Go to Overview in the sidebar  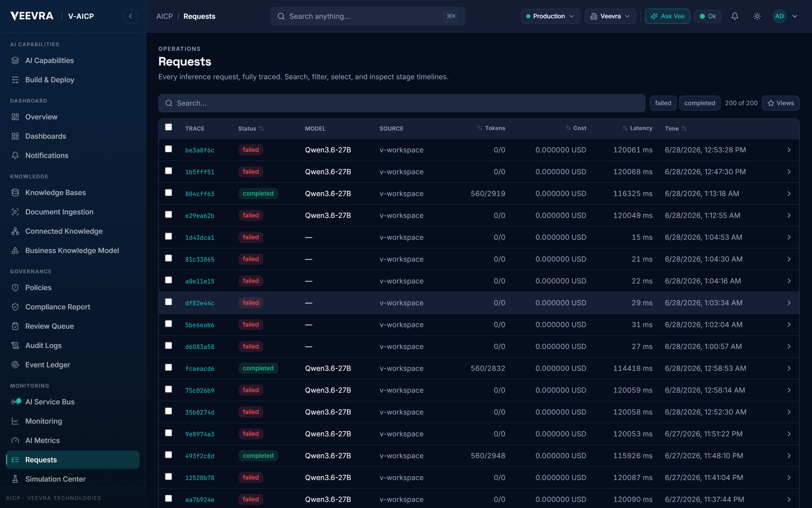[73, 117]
